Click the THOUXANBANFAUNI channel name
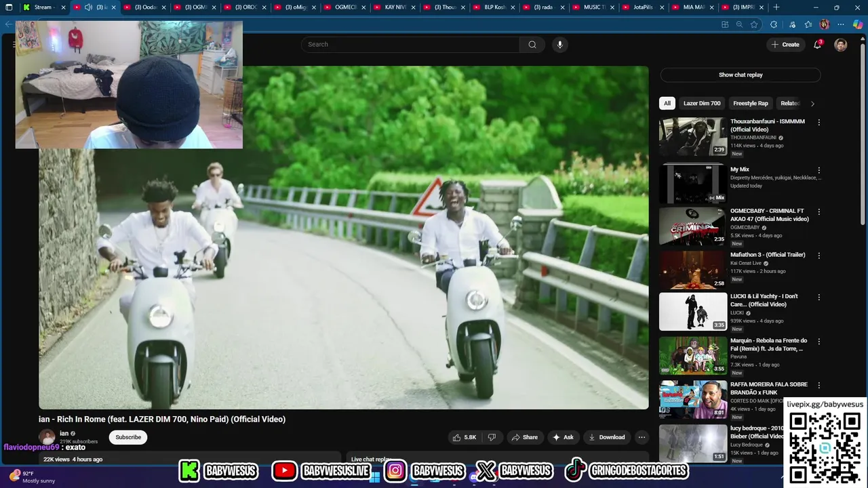The height and width of the screenshot is (488, 868). (753, 138)
